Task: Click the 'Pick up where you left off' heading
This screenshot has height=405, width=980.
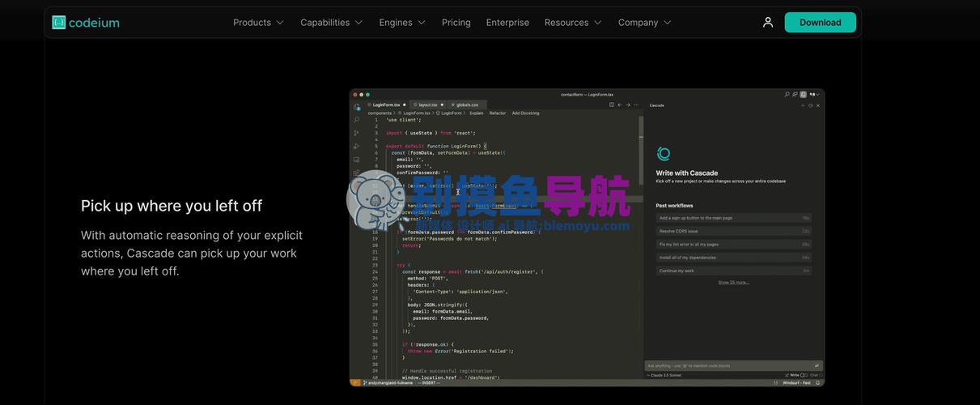Action: point(172,206)
